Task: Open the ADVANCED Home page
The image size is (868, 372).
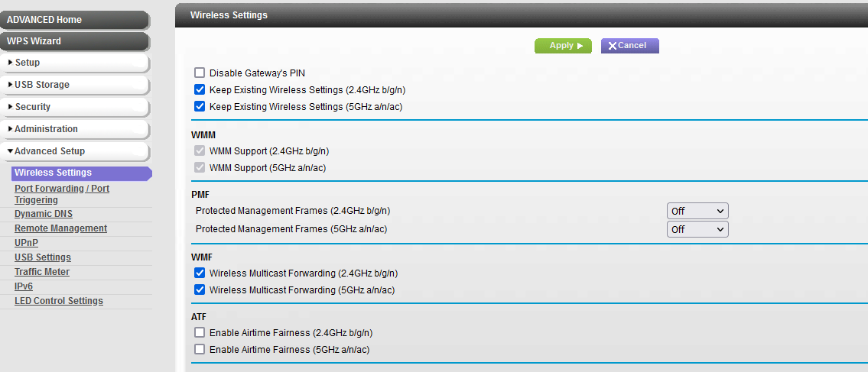Action: [x=75, y=20]
